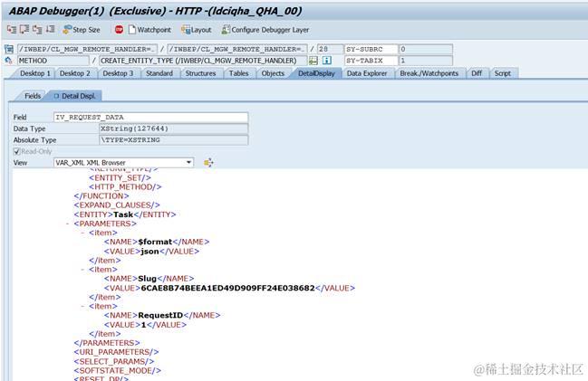Open the Script tab
The width and height of the screenshot is (588, 381).
point(503,73)
